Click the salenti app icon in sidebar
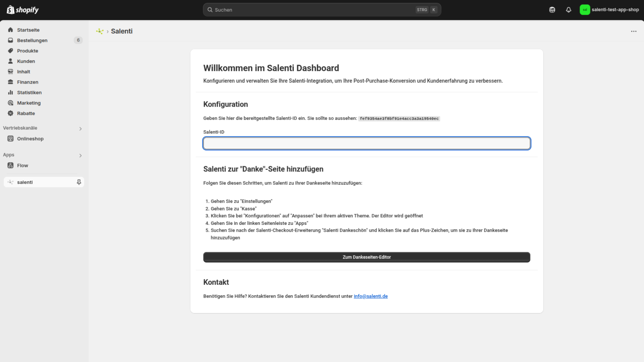644x362 pixels. 10,182
